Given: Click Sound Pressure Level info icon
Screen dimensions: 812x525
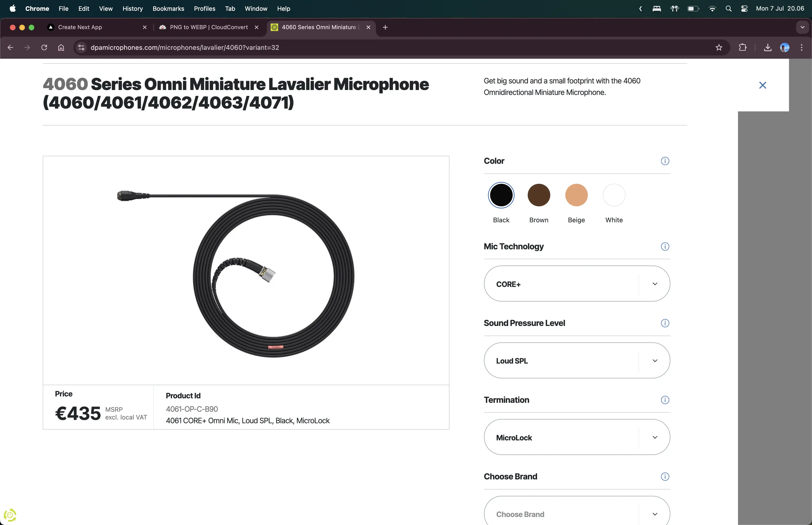Looking at the screenshot, I should (665, 323).
